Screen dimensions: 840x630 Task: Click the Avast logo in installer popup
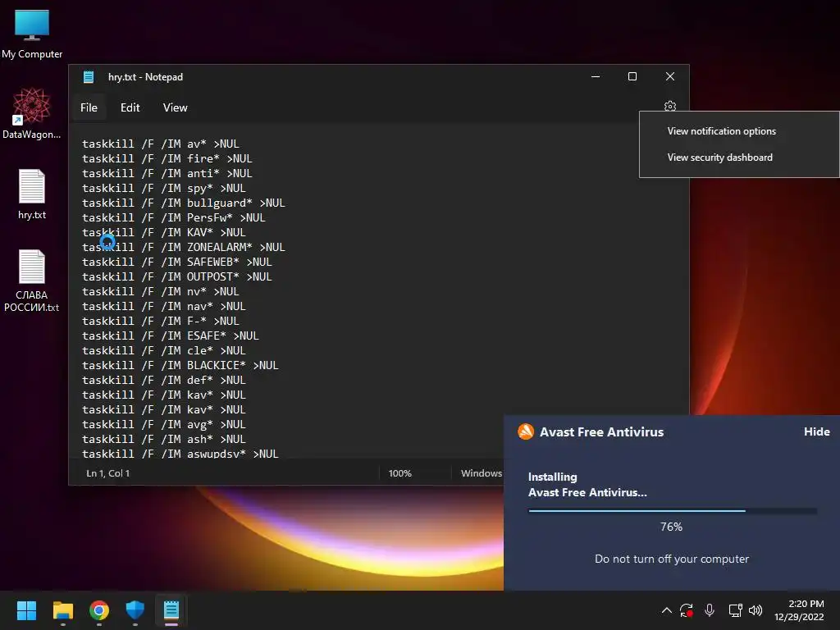[x=526, y=431]
